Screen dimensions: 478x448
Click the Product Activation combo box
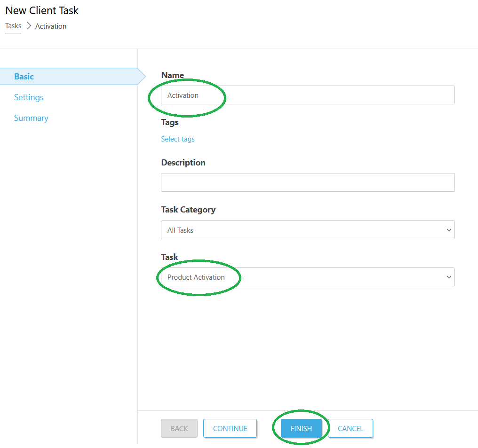[x=308, y=277]
